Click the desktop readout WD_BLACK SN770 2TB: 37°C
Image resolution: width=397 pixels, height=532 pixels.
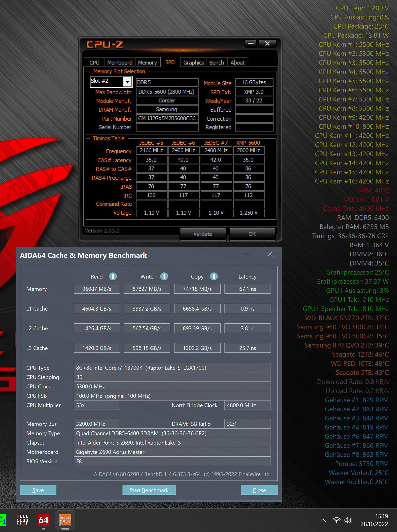pyautogui.click(x=347, y=318)
